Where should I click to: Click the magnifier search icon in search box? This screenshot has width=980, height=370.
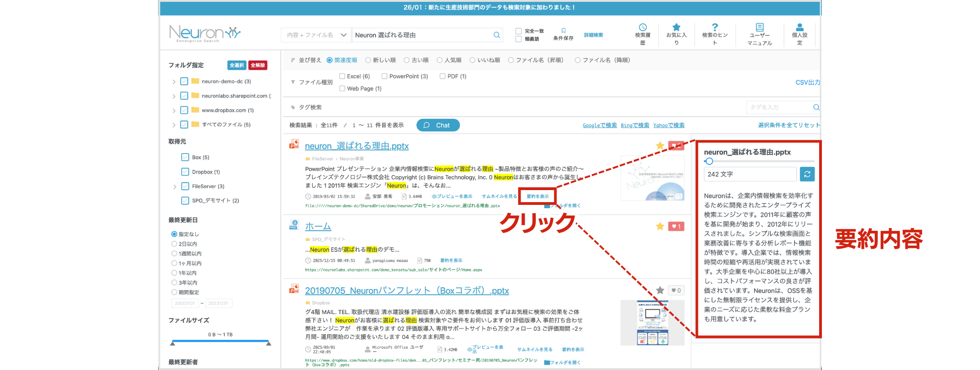pyautogui.click(x=497, y=35)
